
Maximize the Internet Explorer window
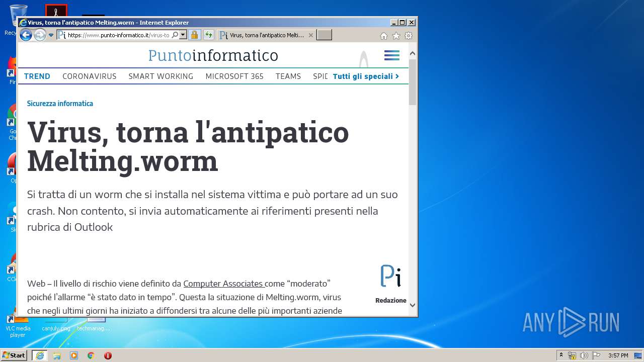pos(403,23)
